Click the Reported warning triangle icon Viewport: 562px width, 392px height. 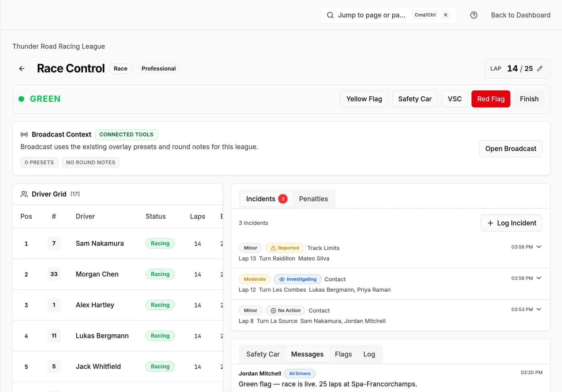tap(273, 248)
